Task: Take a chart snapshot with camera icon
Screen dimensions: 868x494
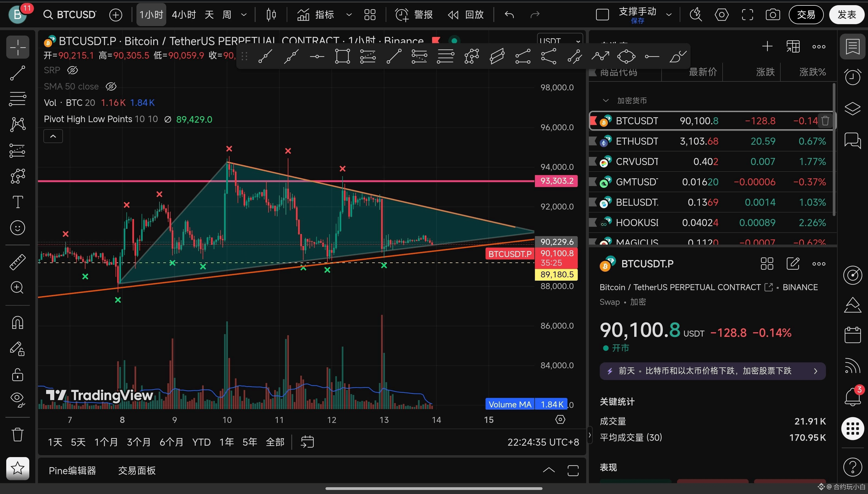Action: [773, 15]
